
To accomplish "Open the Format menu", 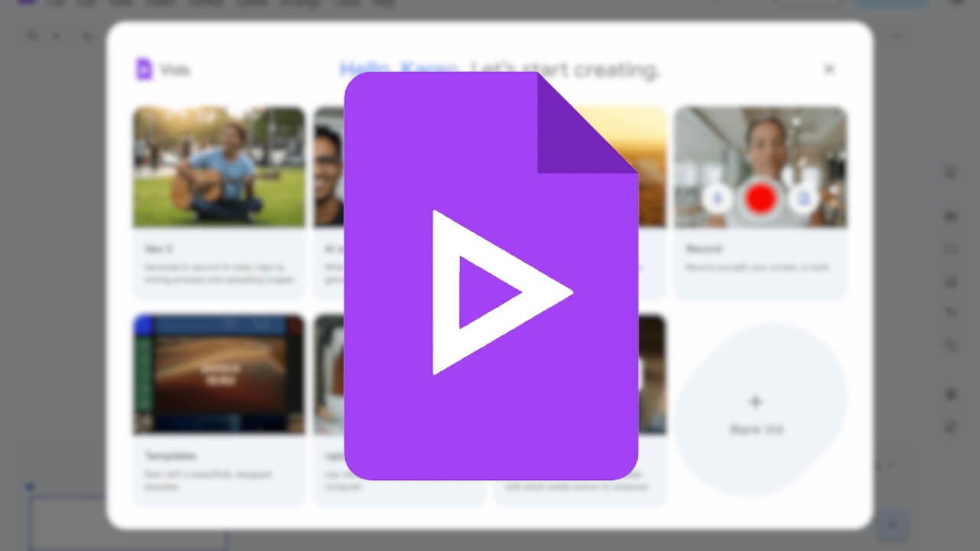I will coord(205,3).
